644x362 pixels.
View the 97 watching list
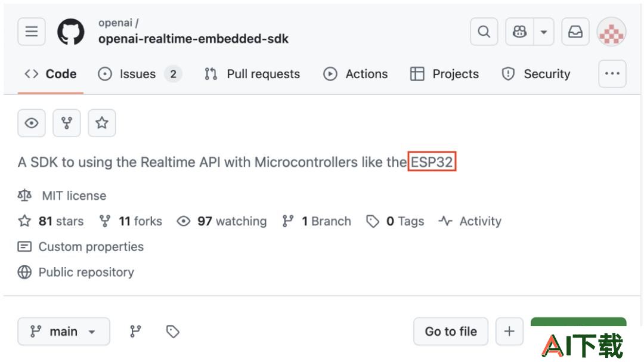(222, 221)
